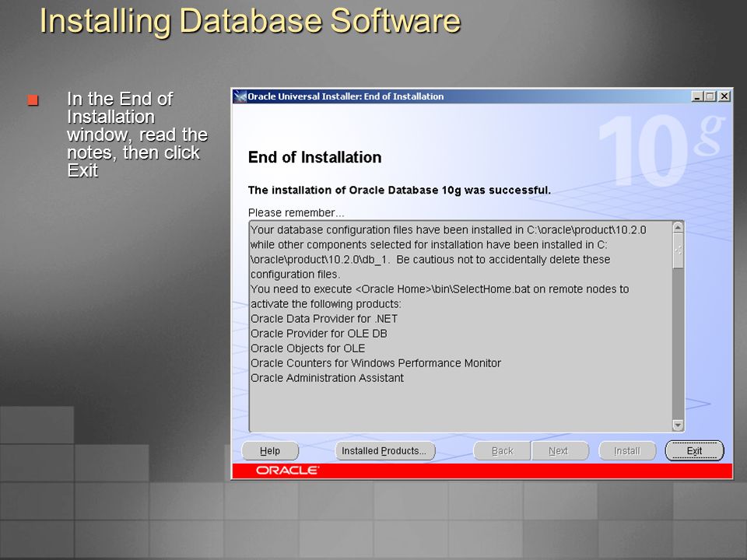Click 'Your database configuration files' first line
Viewport: 747px width, 560px height.
click(x=448, y=229)
